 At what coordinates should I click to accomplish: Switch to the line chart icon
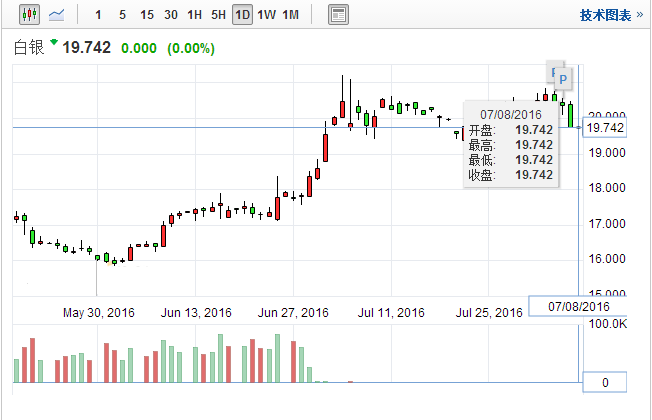pos(57,15)
